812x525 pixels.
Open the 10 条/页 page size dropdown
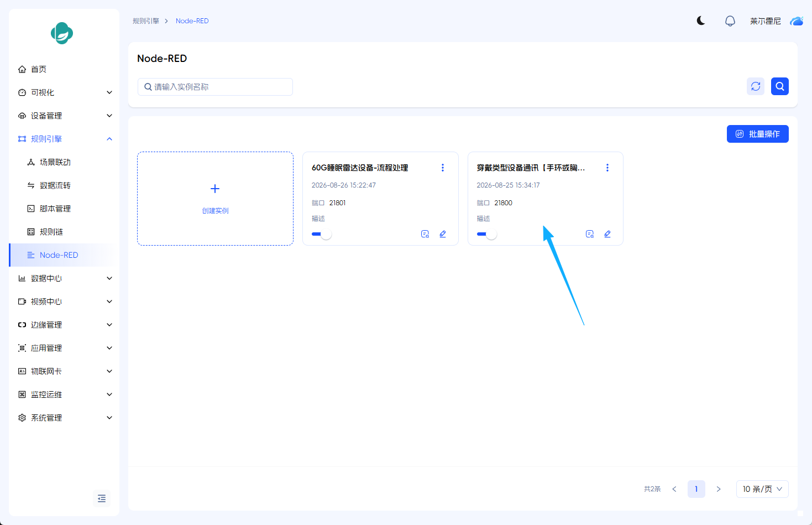click(x=762, y=489)
